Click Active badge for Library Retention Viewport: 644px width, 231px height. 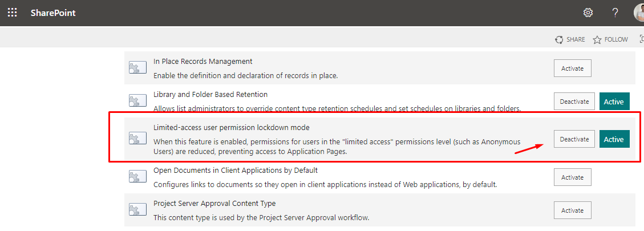point(614,102)
